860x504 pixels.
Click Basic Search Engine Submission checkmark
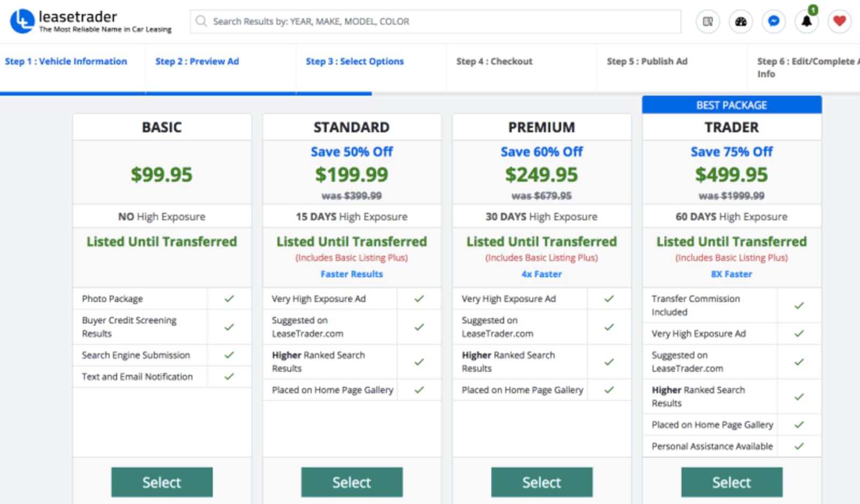tap(229, 355)
